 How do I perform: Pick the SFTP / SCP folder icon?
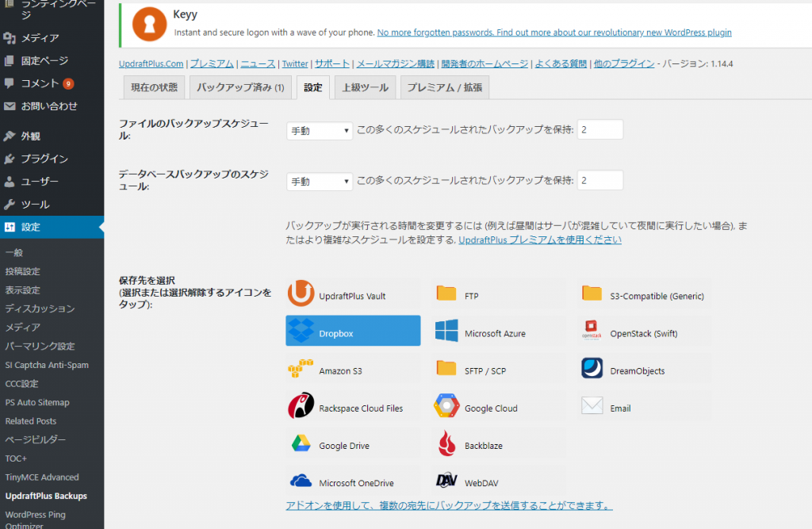click(446, 368)
